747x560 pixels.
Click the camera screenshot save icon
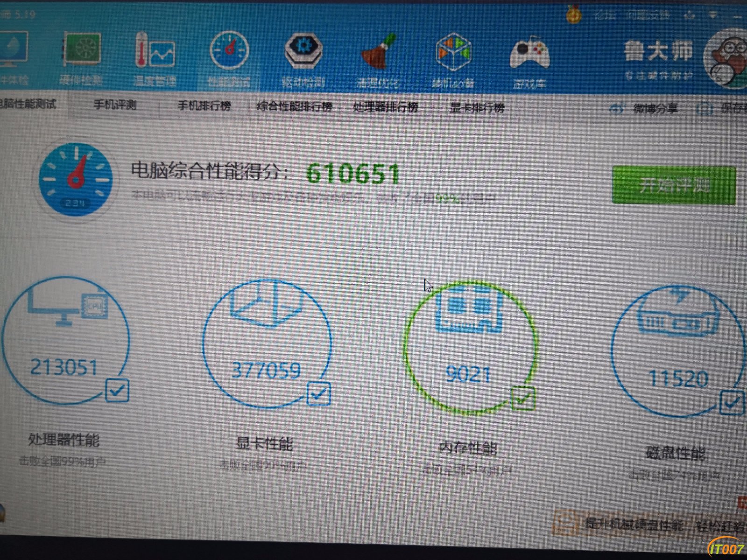pos(705,109)
